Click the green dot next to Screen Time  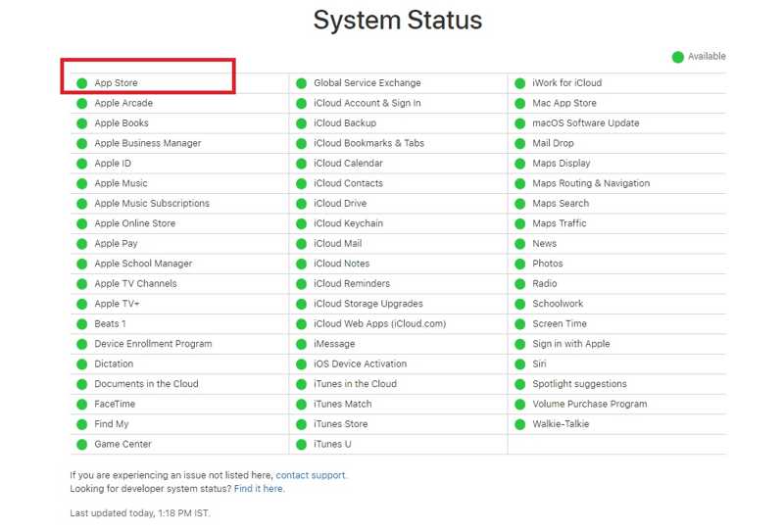[520, 324]
